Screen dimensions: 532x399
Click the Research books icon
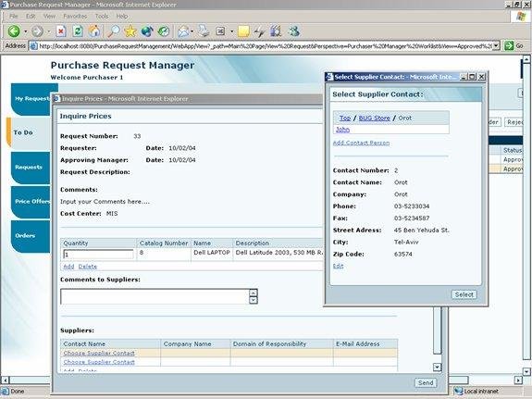(x=276, y=31)
